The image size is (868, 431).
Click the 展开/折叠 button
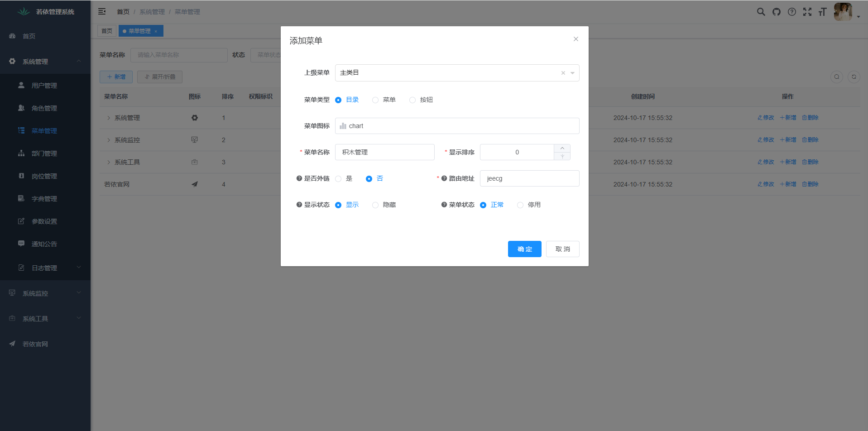(160, 77)
